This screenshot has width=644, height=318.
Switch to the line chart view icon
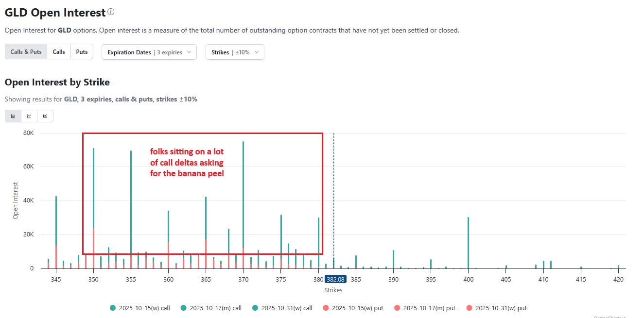(x=29, y=116)
